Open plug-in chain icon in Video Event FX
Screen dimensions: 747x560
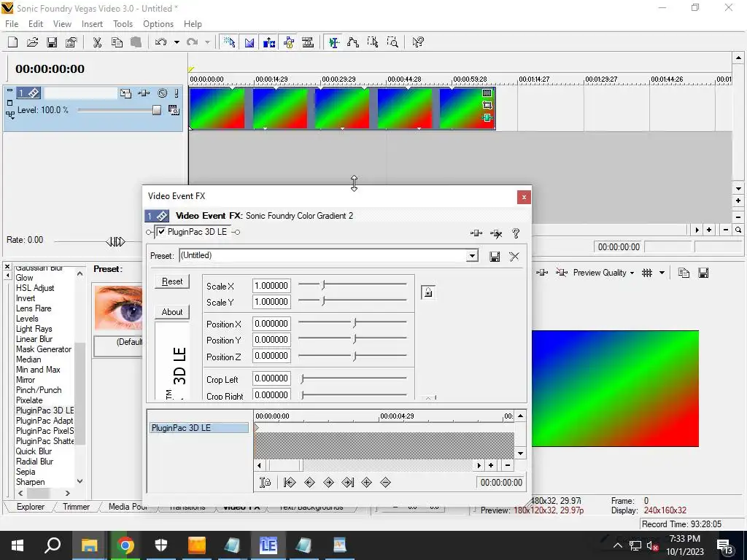click(476, 233)
